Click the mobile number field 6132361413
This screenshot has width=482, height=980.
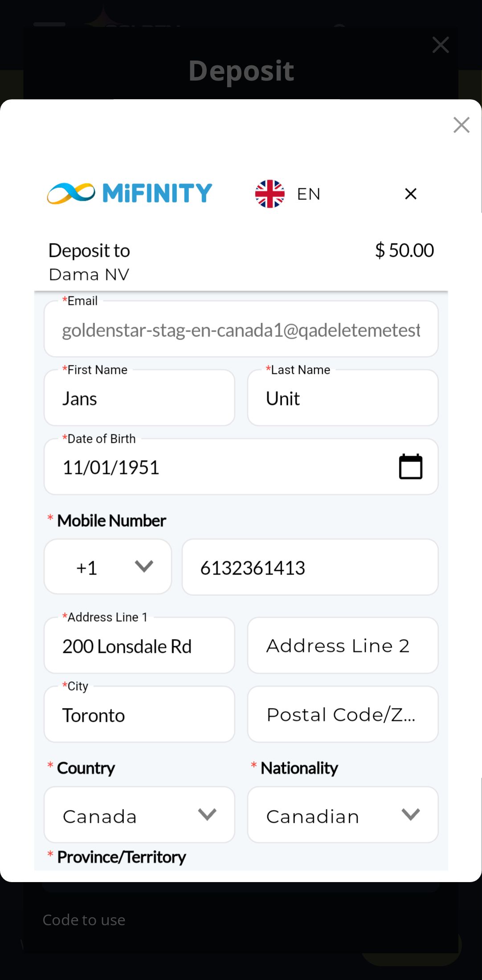tap(310, 567)
